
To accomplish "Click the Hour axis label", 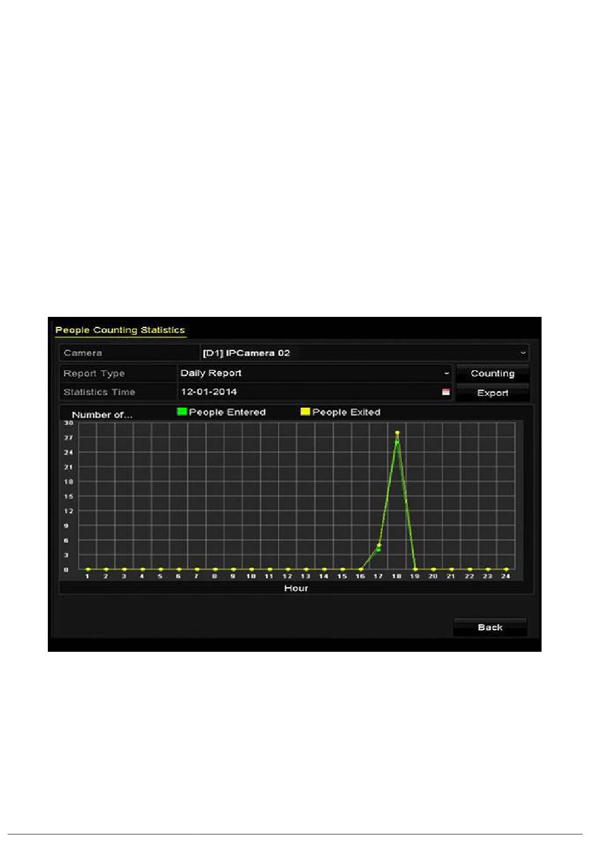I will point(296,588).
